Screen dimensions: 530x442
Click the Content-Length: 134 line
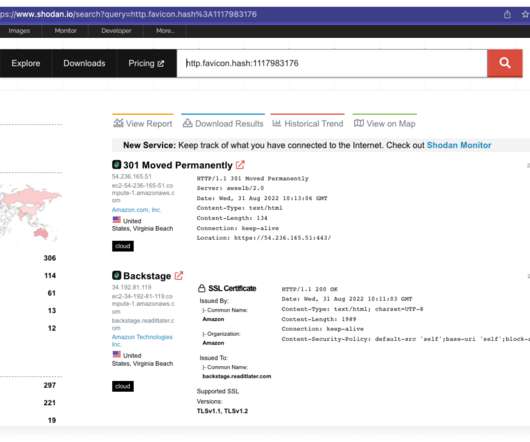coord(232,218)
